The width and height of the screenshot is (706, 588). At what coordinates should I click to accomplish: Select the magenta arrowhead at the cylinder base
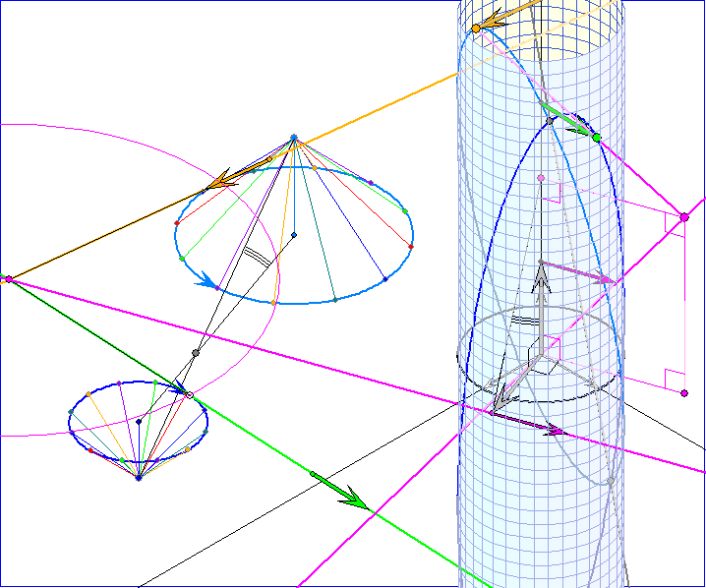(555, 431)
